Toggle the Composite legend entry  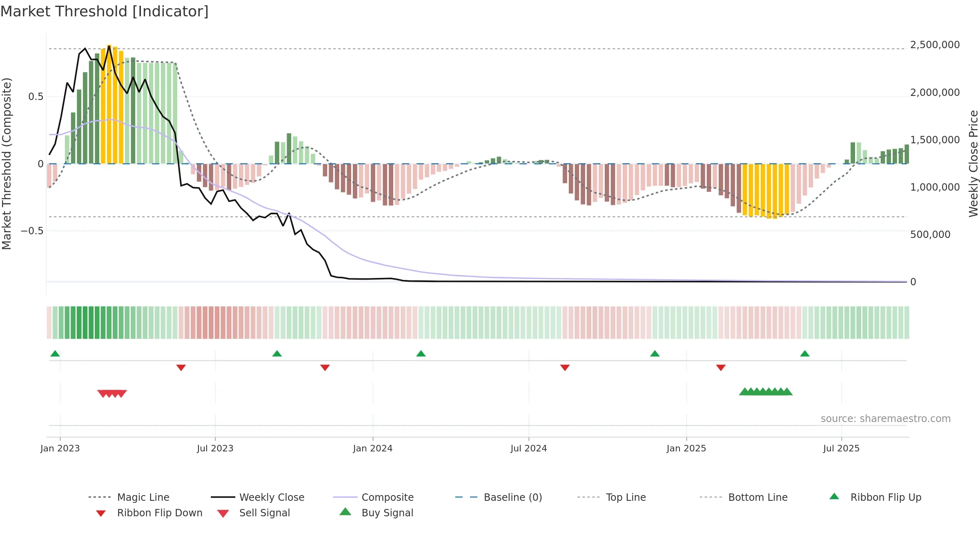click(x=373, y=497)
